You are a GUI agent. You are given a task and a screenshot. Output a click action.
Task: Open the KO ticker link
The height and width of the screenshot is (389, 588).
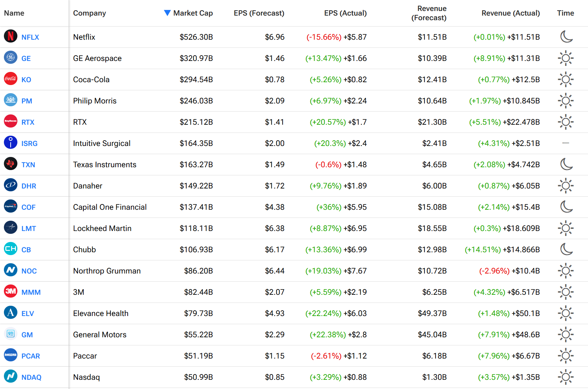(x=26, y=80)
